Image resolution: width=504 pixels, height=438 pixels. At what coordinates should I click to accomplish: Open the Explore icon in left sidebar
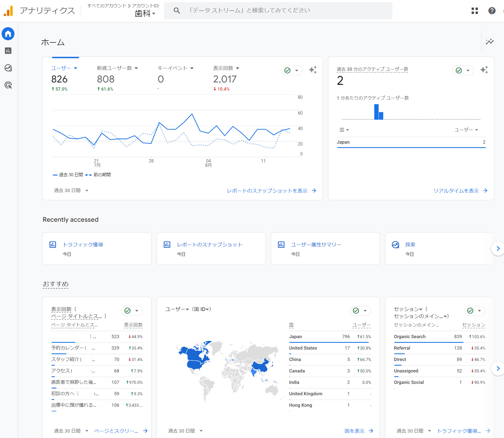pyautogui.click(x=8, y=68)
